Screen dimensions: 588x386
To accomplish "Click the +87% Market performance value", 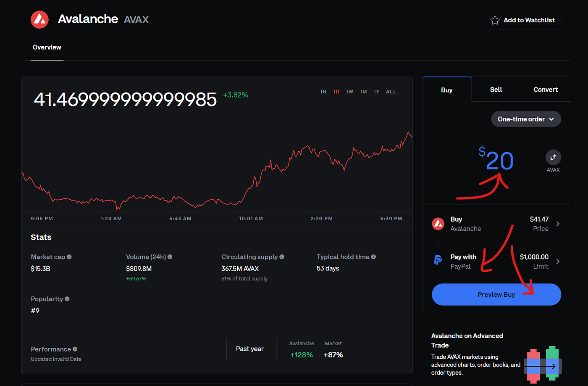I will (333, 355).
